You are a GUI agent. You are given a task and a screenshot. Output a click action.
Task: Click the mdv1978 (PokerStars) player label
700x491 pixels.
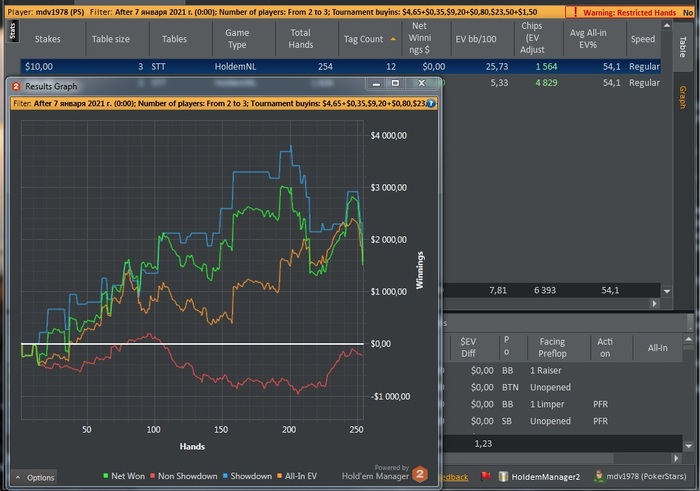tap(646, 476)
